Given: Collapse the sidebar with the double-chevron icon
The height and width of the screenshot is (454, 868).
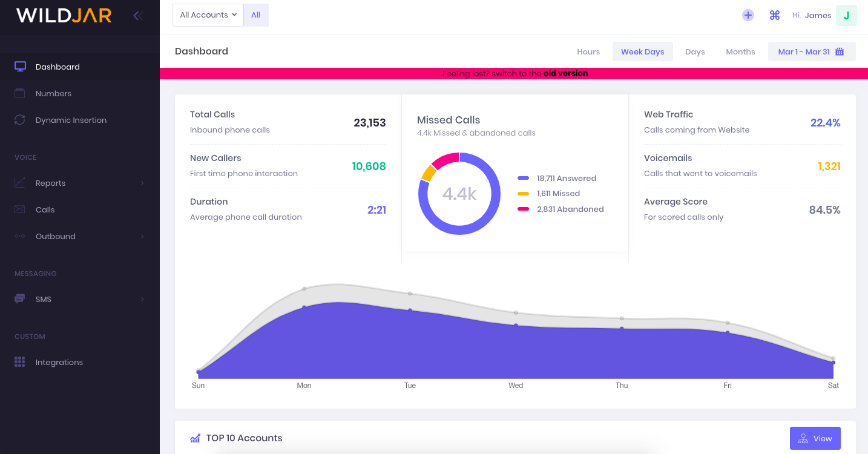Looking at the screenshot, I should (x=138, y=16).
